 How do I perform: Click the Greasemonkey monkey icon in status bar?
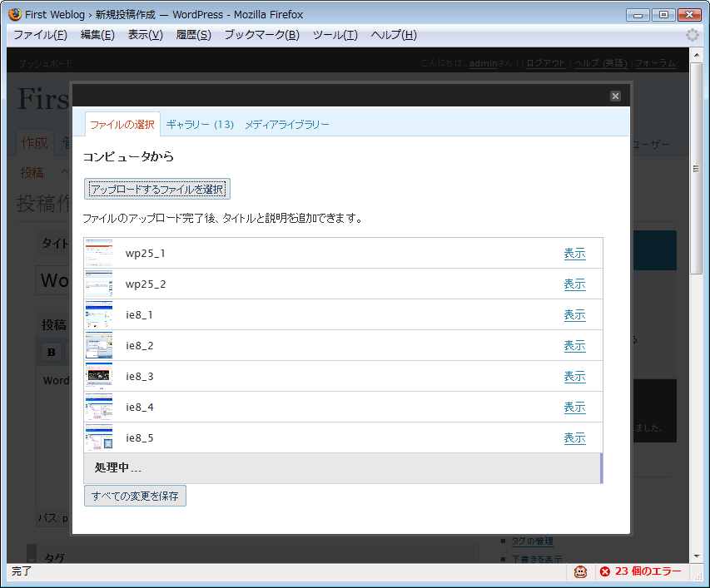coord(581,571)
